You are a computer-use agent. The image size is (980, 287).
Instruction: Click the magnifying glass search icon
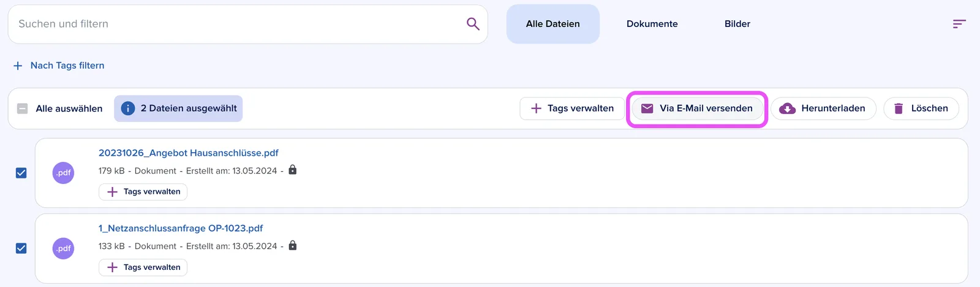tap(473, 24)
